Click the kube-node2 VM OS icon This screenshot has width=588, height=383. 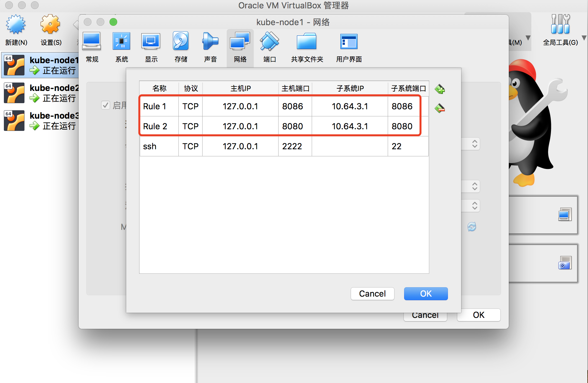(x=14, y=93)
